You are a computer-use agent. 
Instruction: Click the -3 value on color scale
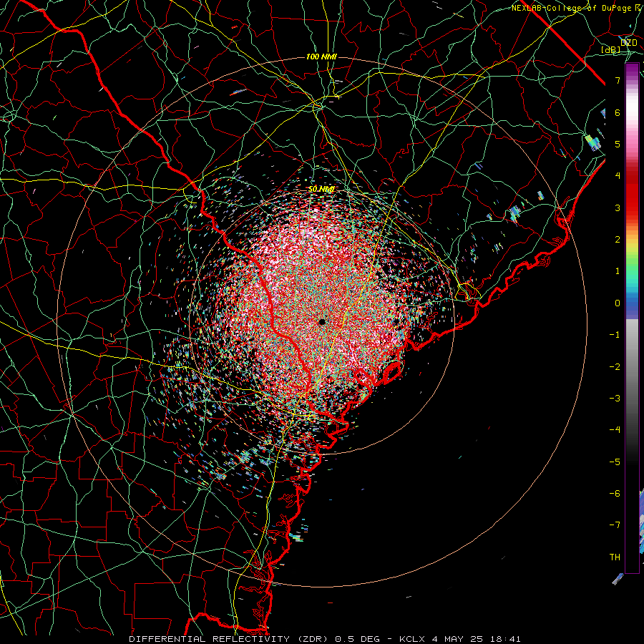coord(615,399)
